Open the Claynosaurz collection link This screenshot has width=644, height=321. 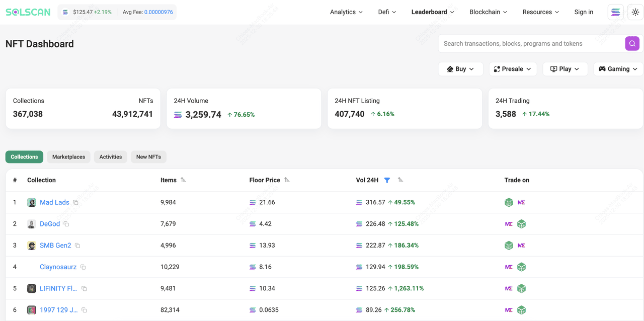[x=58, y=267]
